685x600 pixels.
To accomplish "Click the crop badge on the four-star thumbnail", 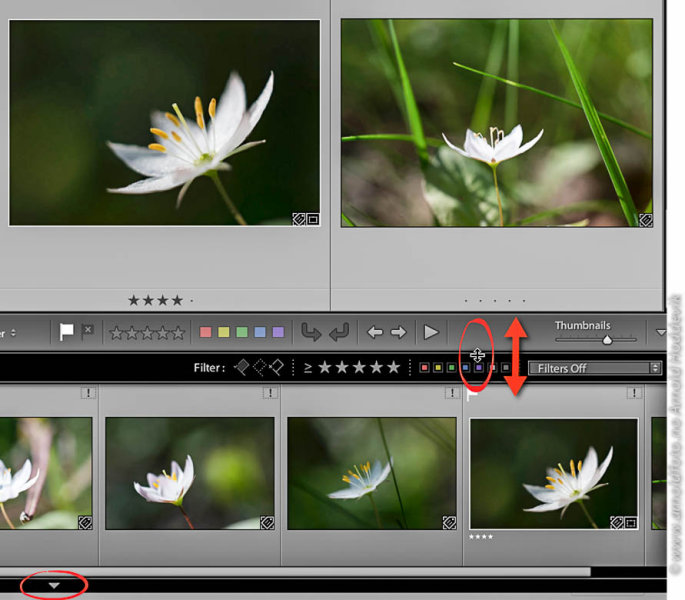I will pos(631,523).
